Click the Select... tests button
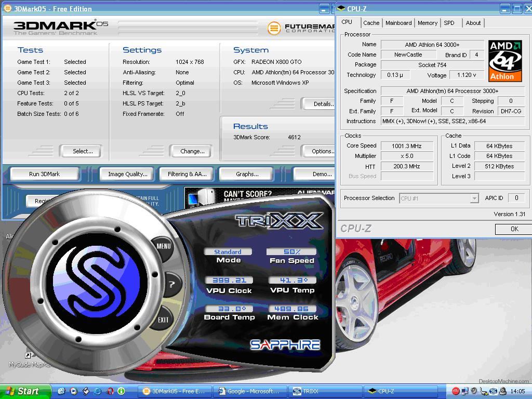The image size is (532, 399). tap(81, 151)
